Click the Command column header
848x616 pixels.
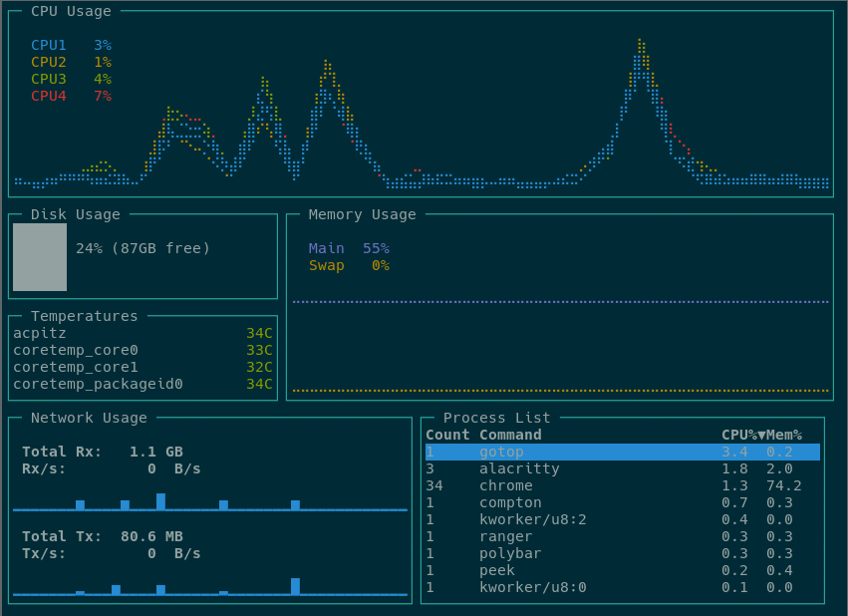(510, 435)
